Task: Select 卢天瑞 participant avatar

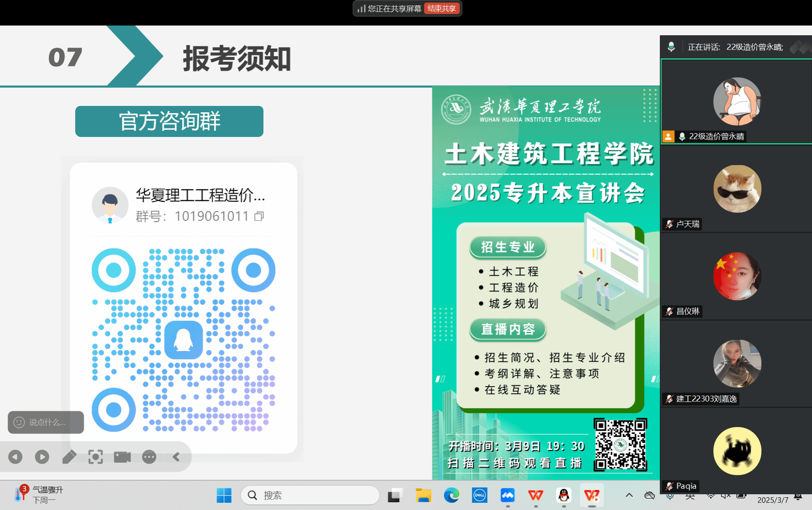Action: (737, 189)
